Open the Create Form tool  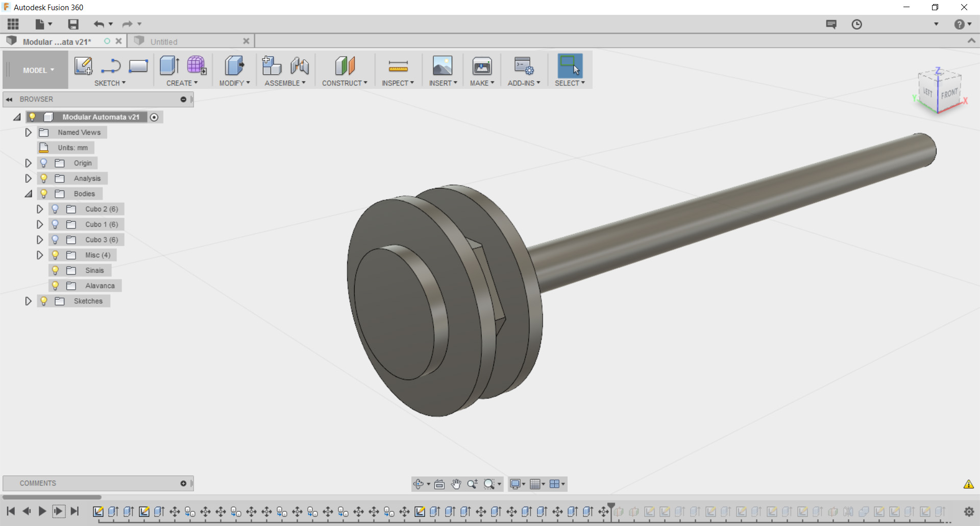(x=197, y=66)
